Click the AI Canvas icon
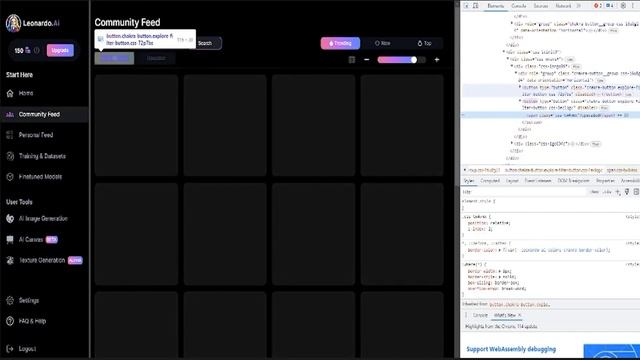The image size is (640, 360). 10,240
